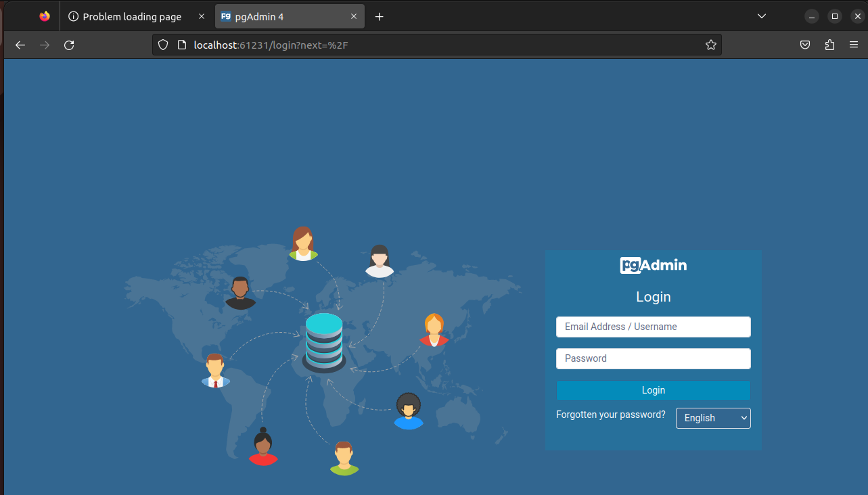This screenshot has width=868, height=495.
Task: Click the Save to Pocket icon
Action: pos(805,45)
